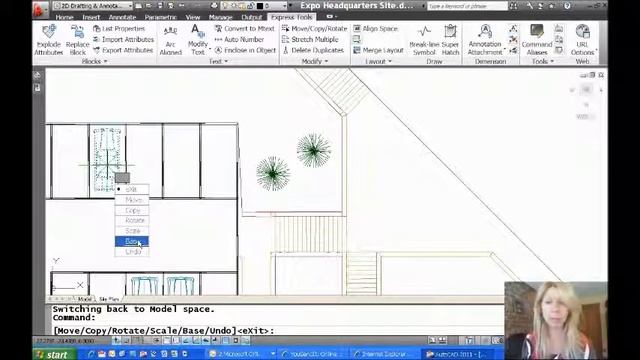Click the Plot printer icon in title bar
The image size is (640, 360).
tap(214, 6)
